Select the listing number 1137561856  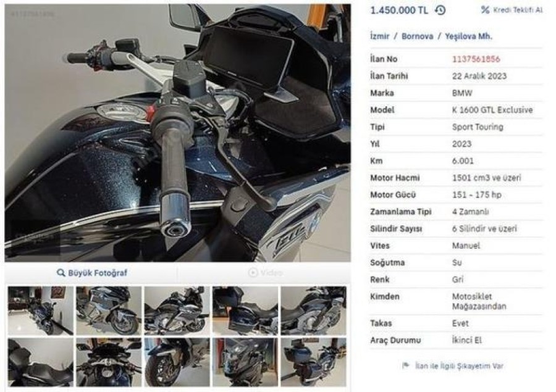coord(476,59)
